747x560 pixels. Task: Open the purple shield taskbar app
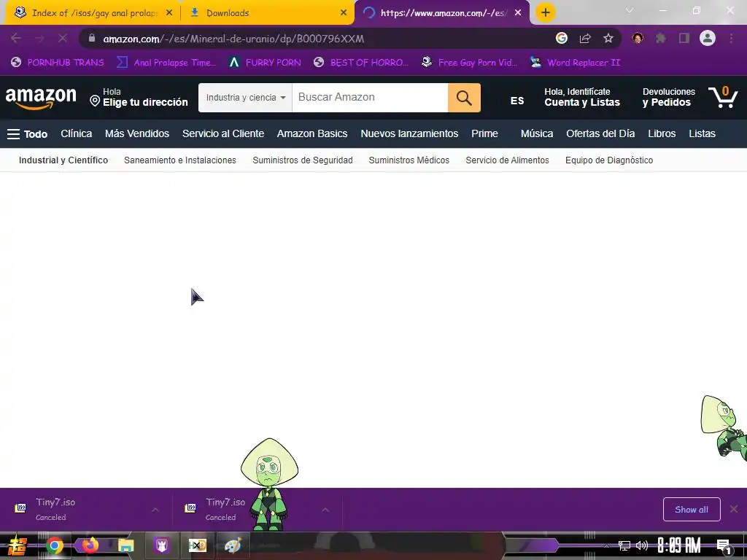pos(161,545)
